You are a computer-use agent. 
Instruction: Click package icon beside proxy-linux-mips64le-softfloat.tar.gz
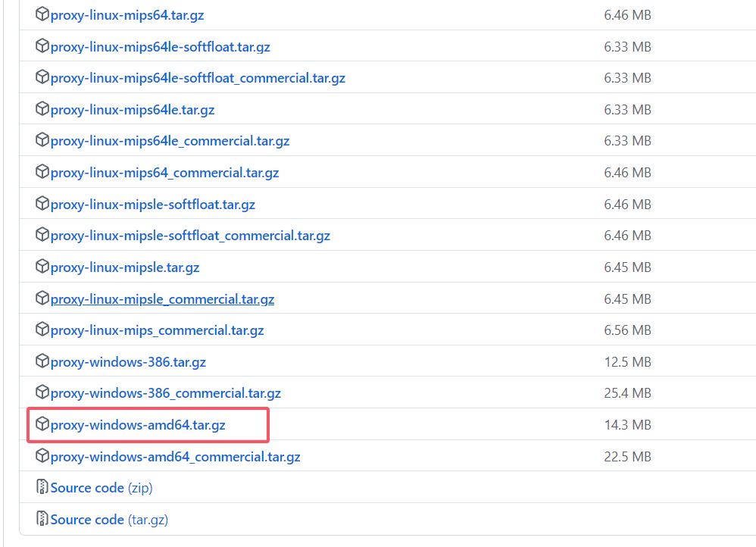(x=42, y=45)
